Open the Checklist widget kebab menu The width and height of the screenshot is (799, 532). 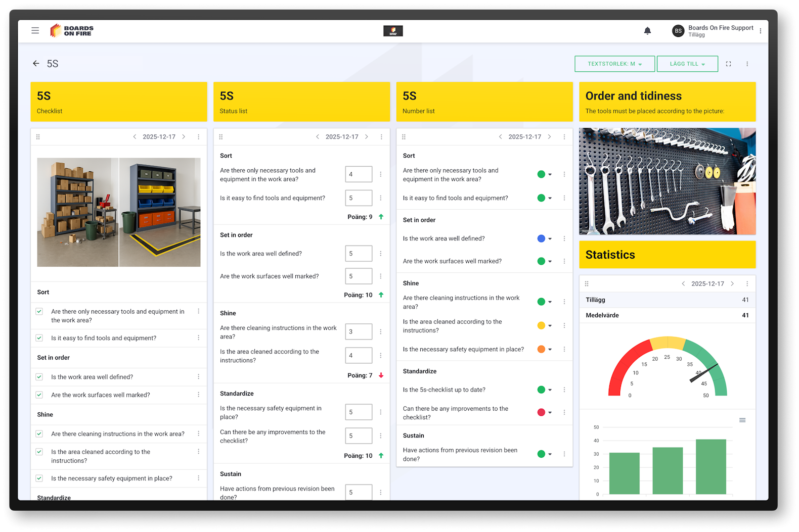pyautogui.click(x=198, y=137)
